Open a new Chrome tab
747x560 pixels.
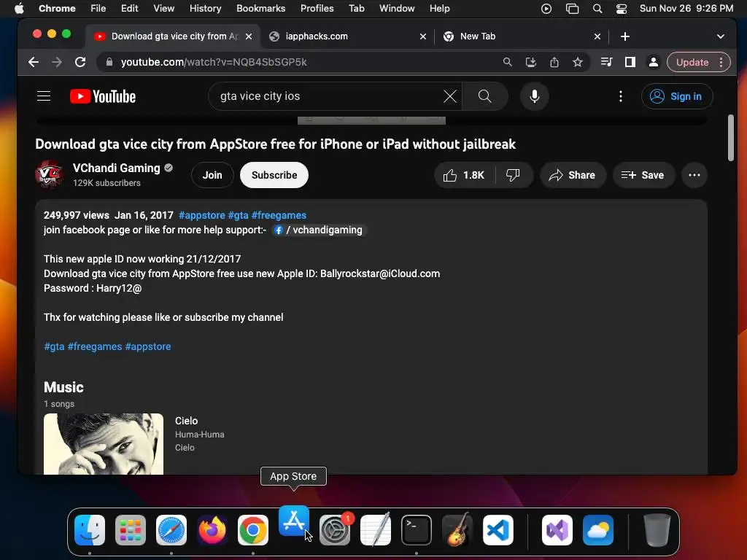(625, 36)
